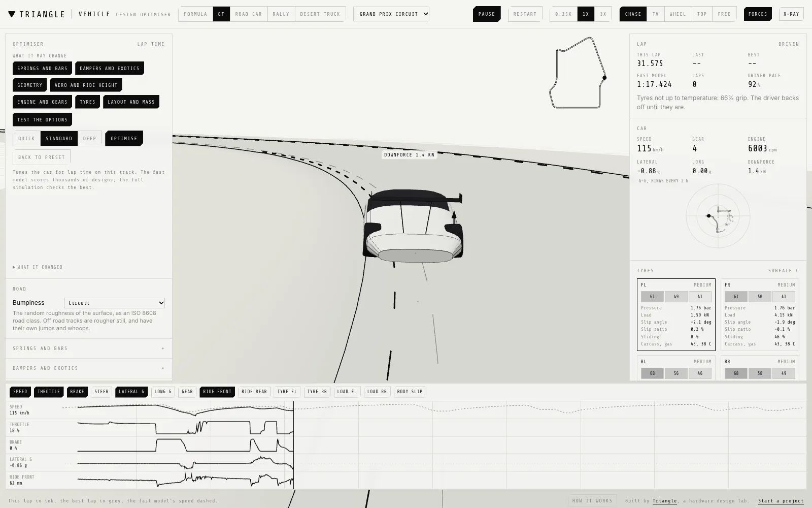Toggle the Body Slip telemetry channel
812x508 pixels.
[x=410, y=392]
